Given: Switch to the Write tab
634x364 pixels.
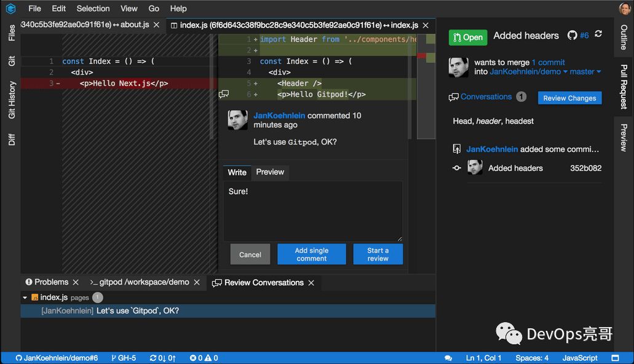Looking at the screenshot, I should [237, 172].
